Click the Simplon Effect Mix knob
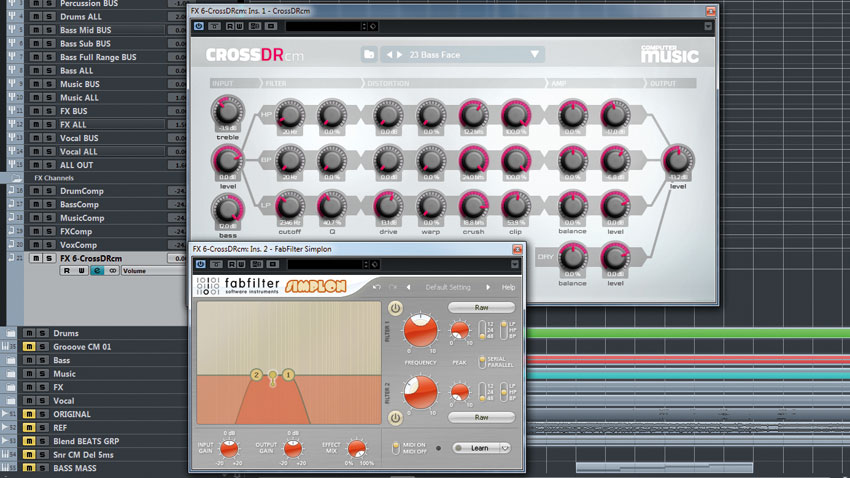The height and width of the screenshot is (478, 850). click(356, 449)
